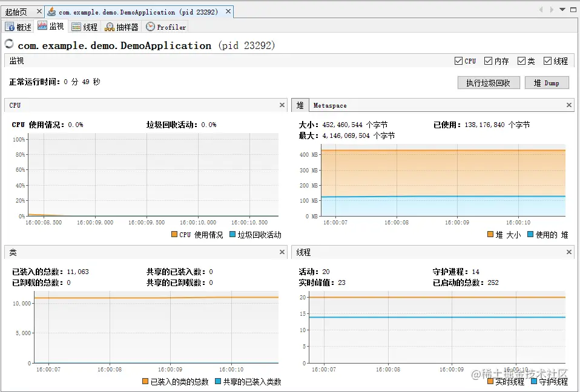Image resolution: width=580 pixels, height=392 pixels.
Task: Click the 已装入的总数 11,063 value
Action: pos(77,272)
